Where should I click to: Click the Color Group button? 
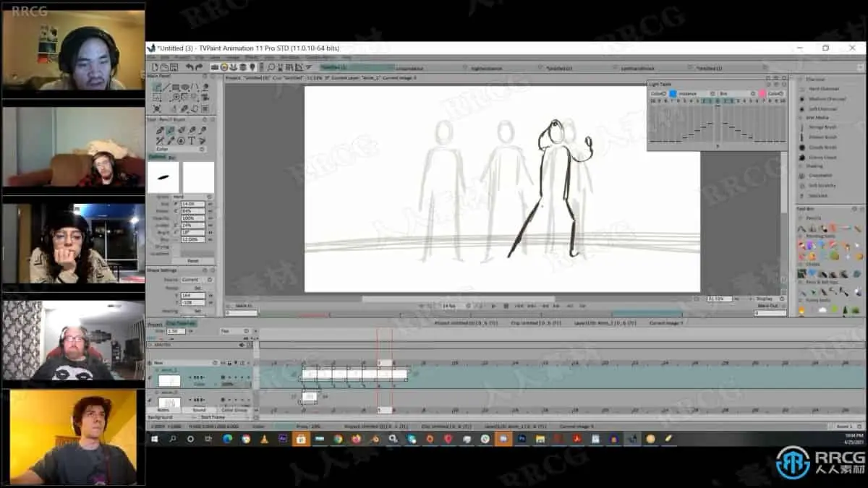[234, 410]
